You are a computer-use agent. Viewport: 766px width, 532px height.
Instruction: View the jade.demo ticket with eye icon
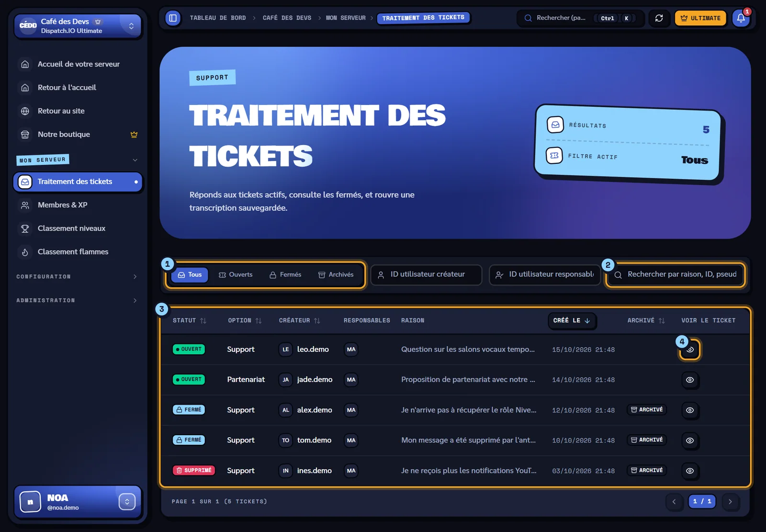[x=690, y=380]
